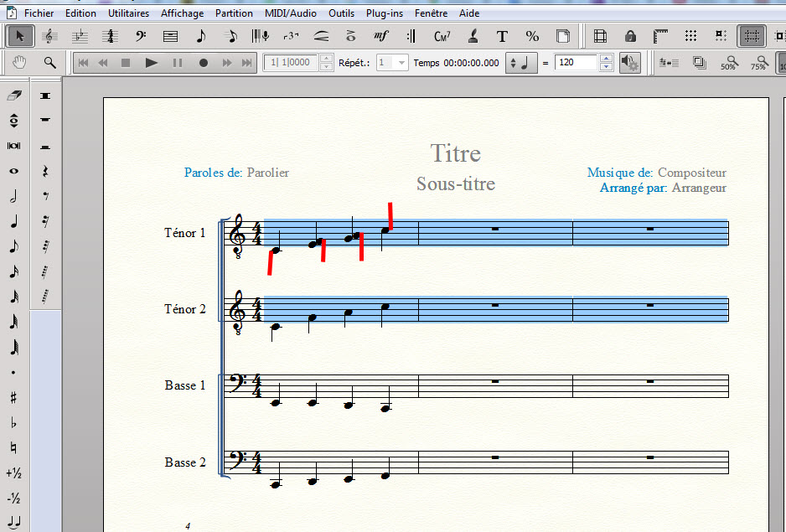Choose the Tuplet tool icon
The image size is (786, 532).
tap(291, 36)
